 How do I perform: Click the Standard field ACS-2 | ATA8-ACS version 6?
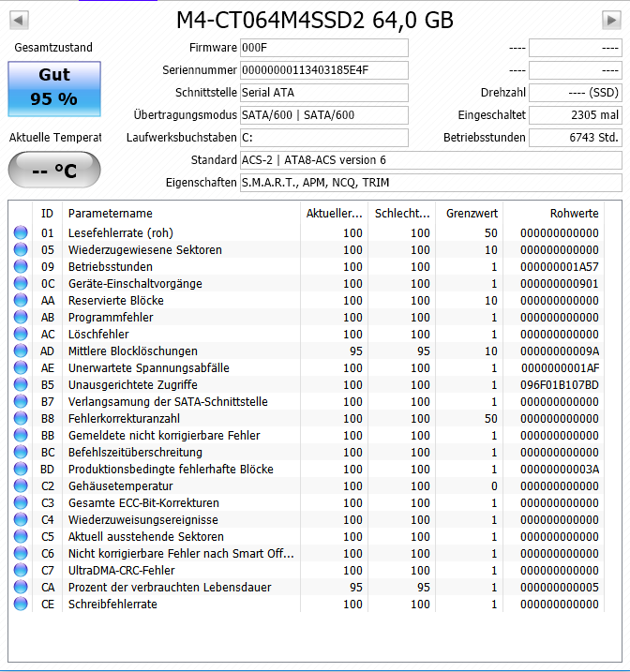(x=430, y=160)
